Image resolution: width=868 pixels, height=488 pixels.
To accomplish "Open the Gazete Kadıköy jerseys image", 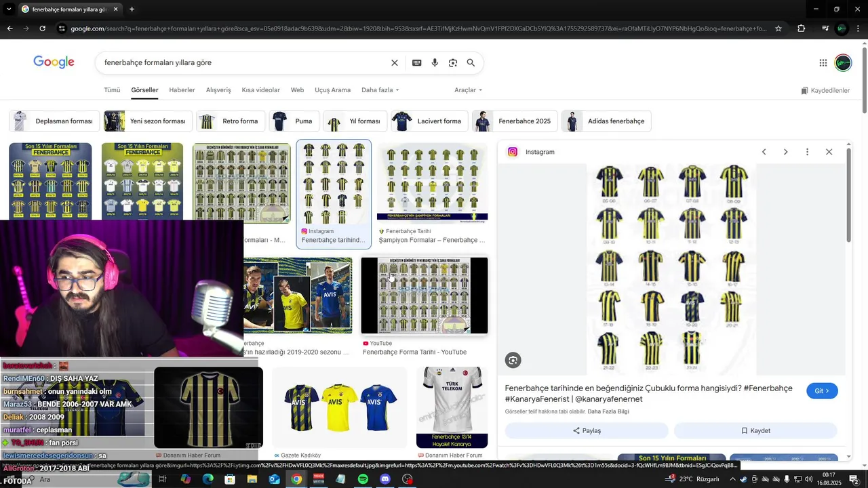I will point(340,408).
